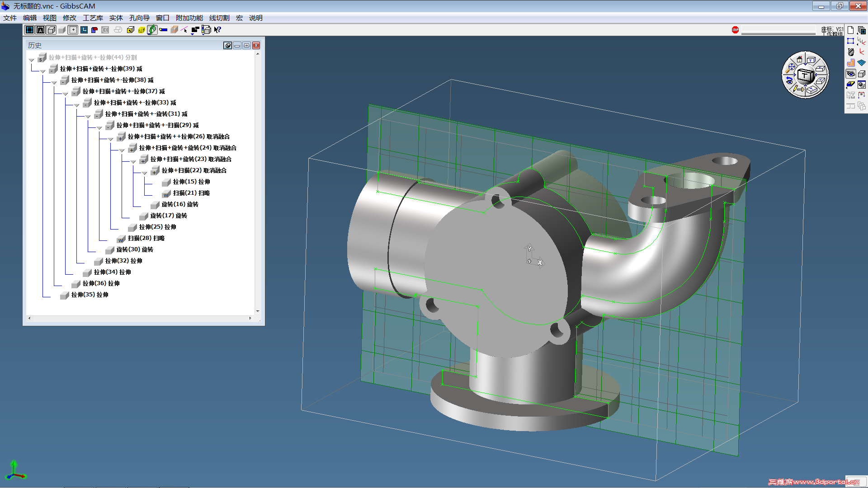Open the contour machining icon in right palette

click(851, 63)
